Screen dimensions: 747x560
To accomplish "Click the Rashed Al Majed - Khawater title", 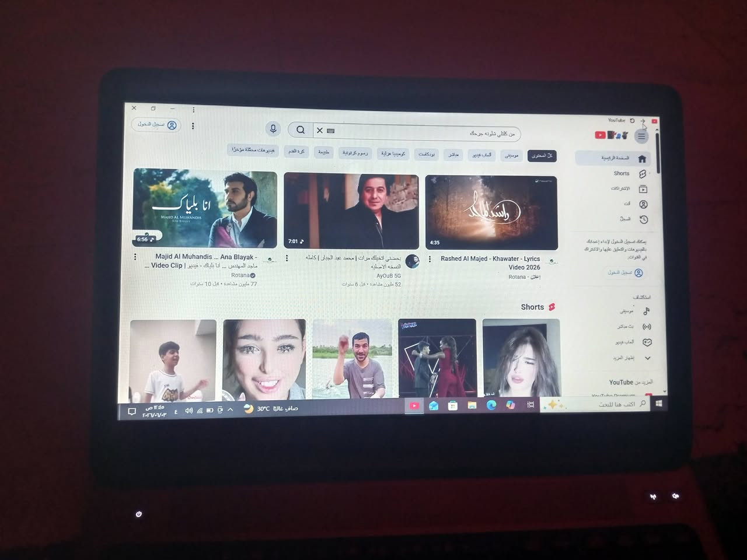I will coord(490,263).
